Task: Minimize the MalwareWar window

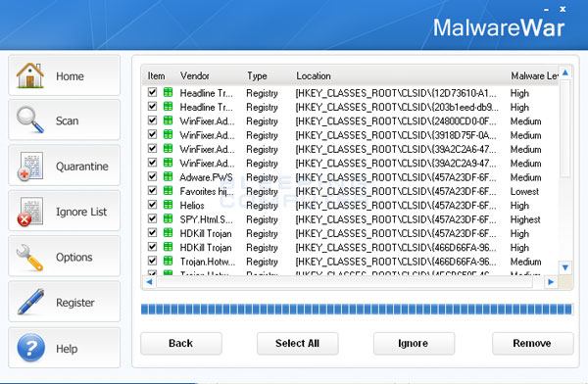Action: 547,10
